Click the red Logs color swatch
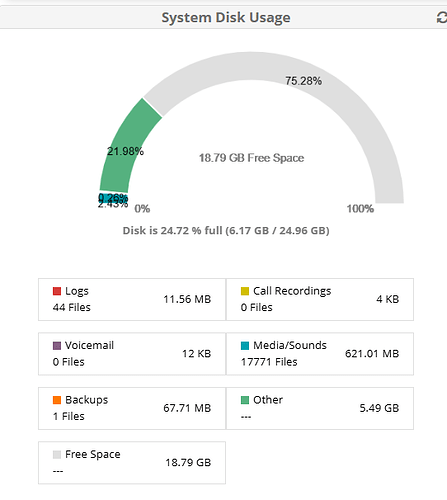 [x=57, y=291]
